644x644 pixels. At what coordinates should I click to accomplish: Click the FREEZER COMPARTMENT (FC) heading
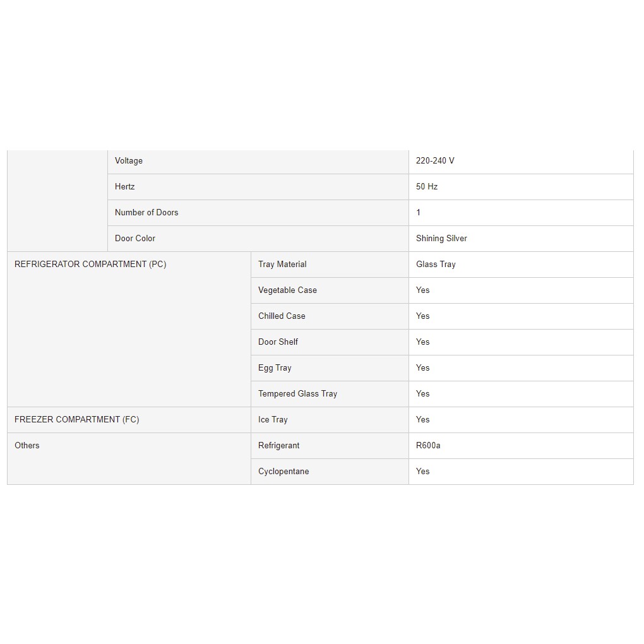coord(77,419)
